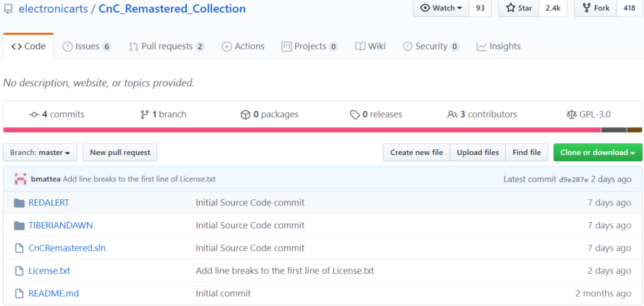
Task: Open the Wiki tab
Action: [370, 46]
